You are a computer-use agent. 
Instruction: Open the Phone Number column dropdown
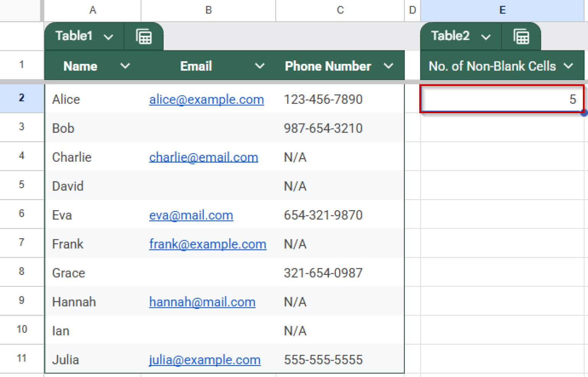click(389, 66)
